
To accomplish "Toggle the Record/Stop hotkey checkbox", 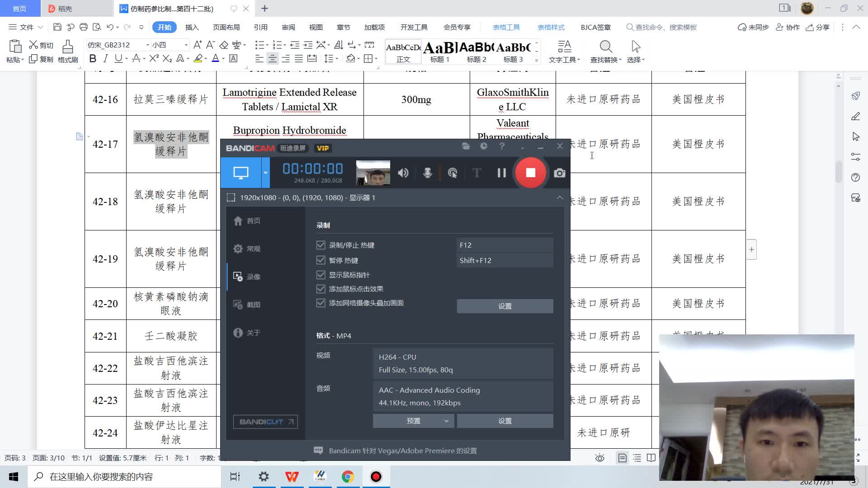I will (x=321, y=245).
